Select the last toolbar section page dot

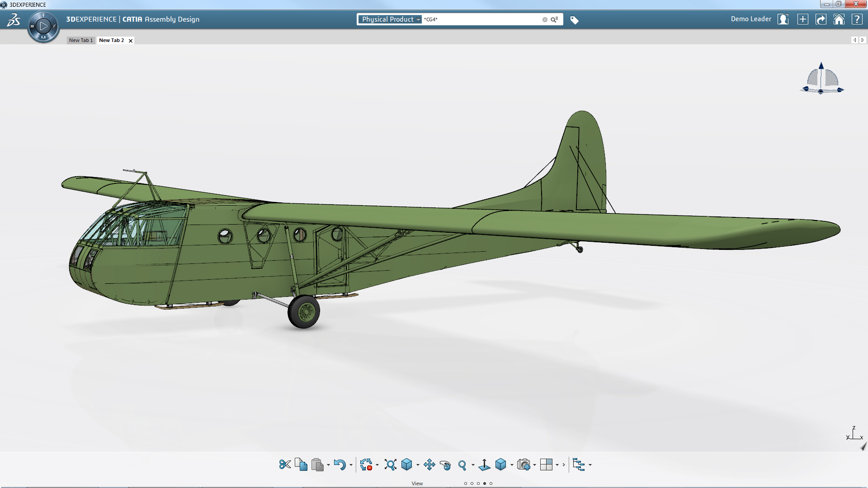pyautogui.click(x=491, y=483)
